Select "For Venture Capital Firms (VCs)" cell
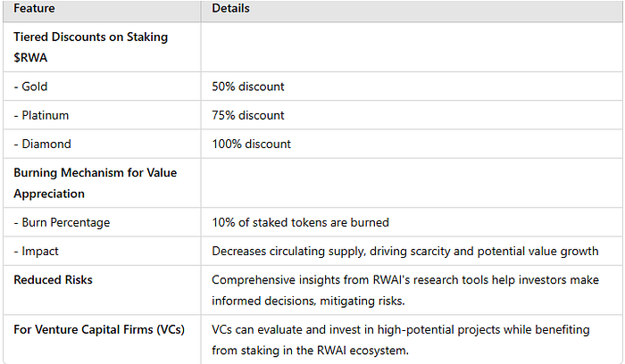625x364 pixels. pyautogui.click(x=99, y=329)
